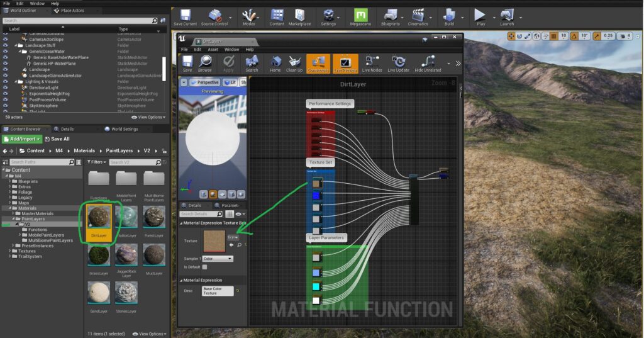Open Sampler type Color dropdown
The image size is (644, 338).
point(218,259)
